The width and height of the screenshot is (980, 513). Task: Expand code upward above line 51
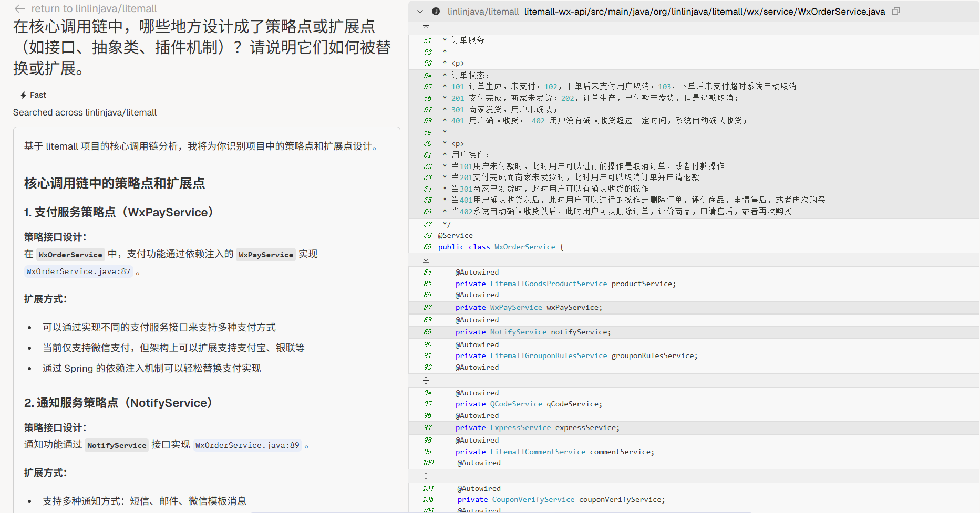pos(426,28)
